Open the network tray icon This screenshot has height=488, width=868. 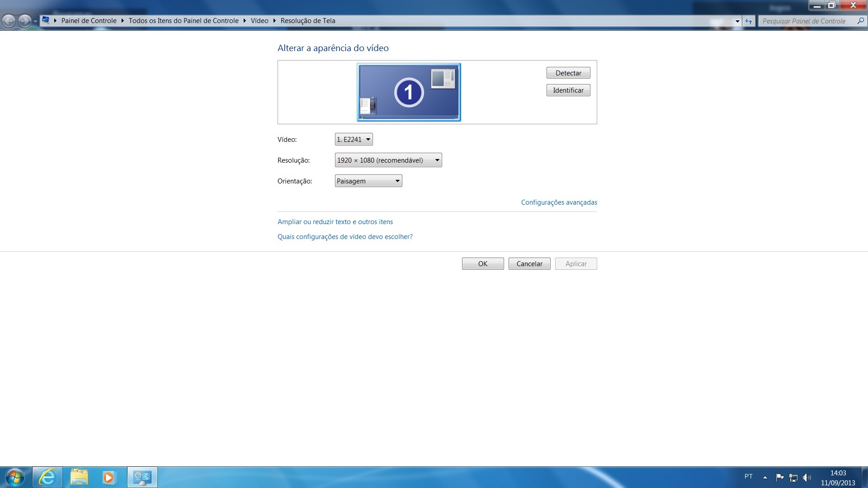click(x=793, y=477)
